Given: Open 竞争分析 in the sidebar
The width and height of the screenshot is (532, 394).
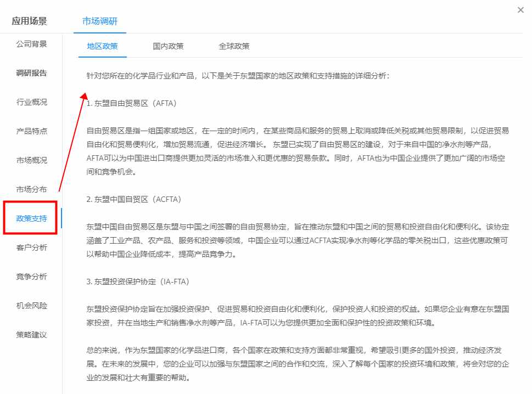Looking at the screenshot, I should pos(31,277).
